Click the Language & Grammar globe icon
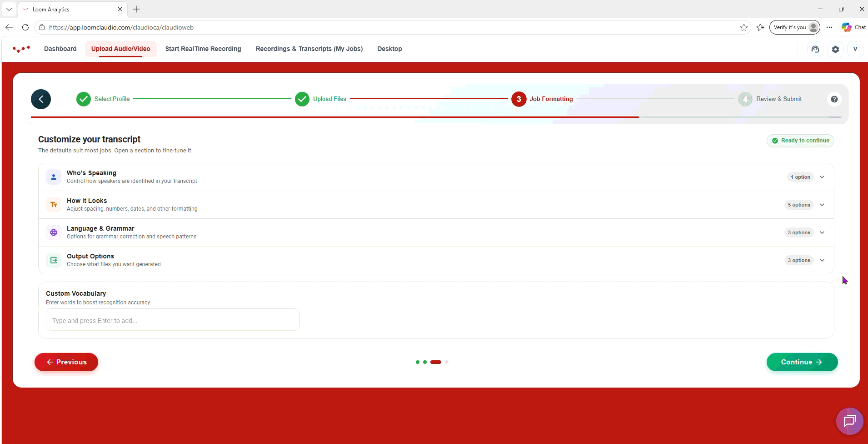This screenshot has width=868, height=444. [54, 232]
